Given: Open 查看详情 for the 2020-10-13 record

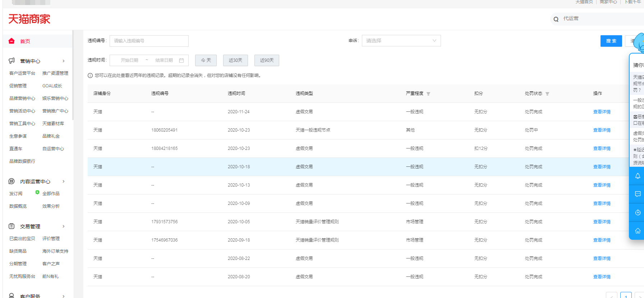Looking at the screenshot, I should pyautogui.click(x=602, y=185).
